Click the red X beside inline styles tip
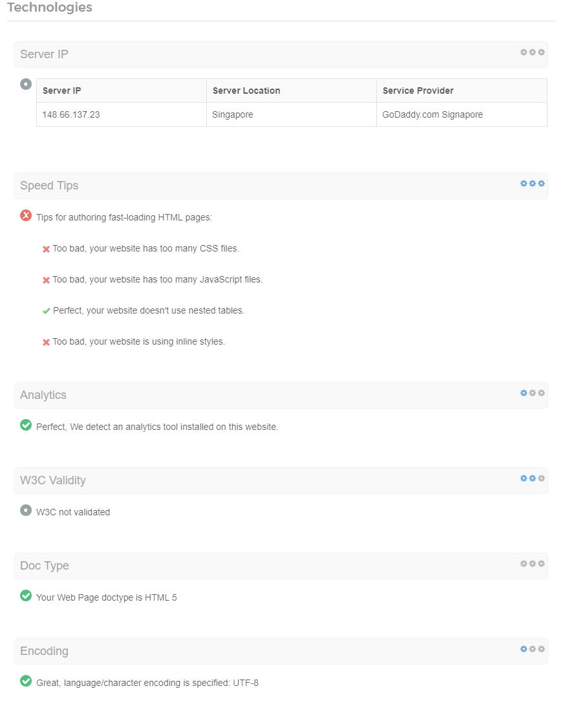The image size is (567, 728). click(x=46, y=342)
